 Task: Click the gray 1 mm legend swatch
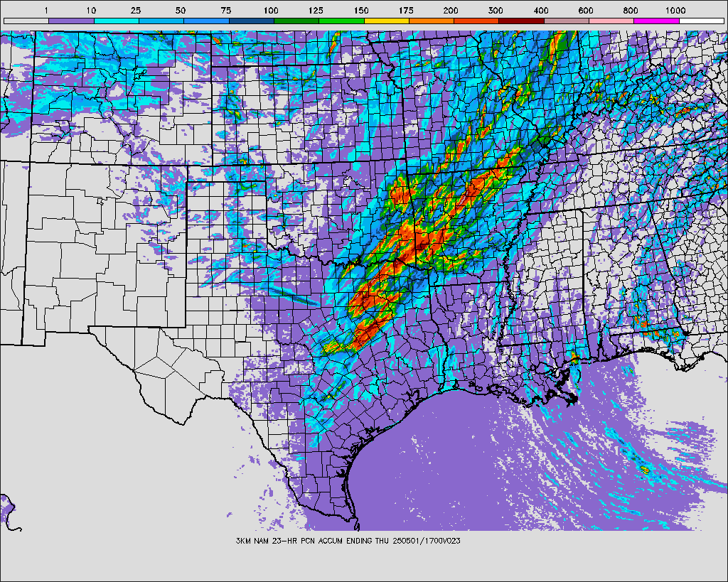26,21
